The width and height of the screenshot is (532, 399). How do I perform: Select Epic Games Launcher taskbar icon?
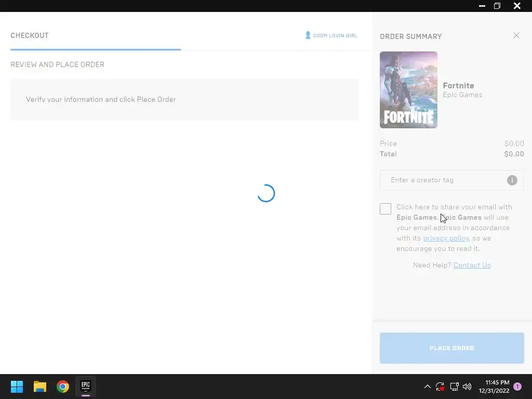click(x=86, y=387)
